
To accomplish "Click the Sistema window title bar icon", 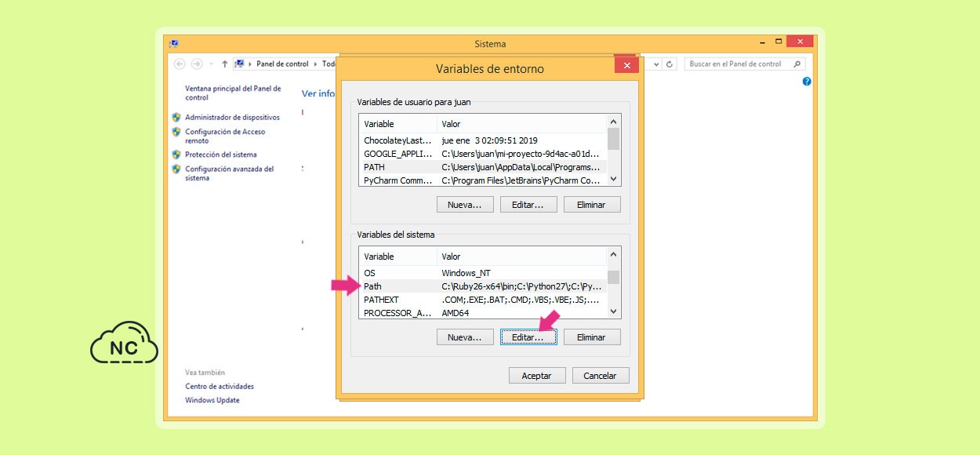I will [173, 44].
